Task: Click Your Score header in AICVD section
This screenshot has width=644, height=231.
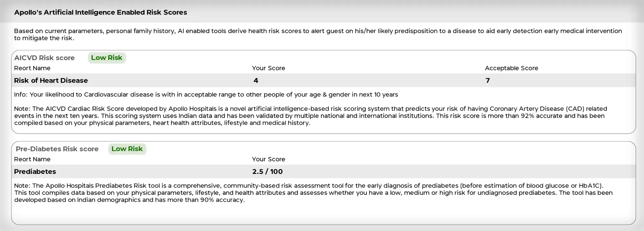Action: click(x=269, y=68)
